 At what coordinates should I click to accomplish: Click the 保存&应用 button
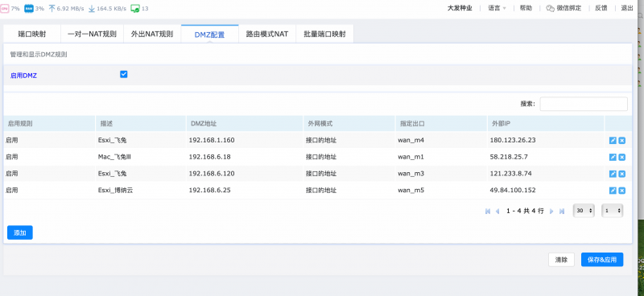coord(602,260)
